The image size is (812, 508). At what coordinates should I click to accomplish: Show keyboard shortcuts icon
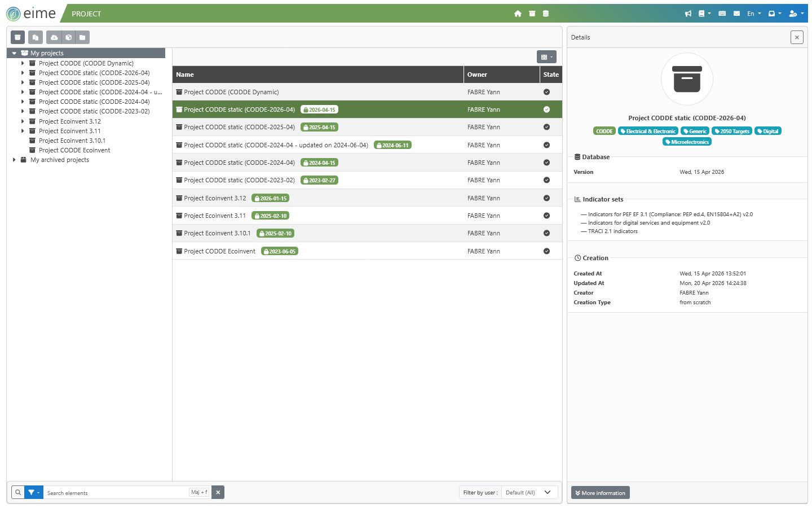point(722,14)
